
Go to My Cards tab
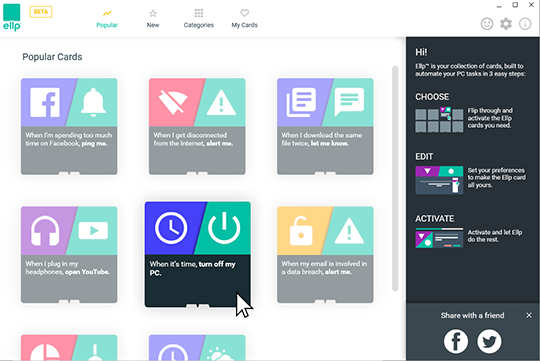[x=245, y=19]
